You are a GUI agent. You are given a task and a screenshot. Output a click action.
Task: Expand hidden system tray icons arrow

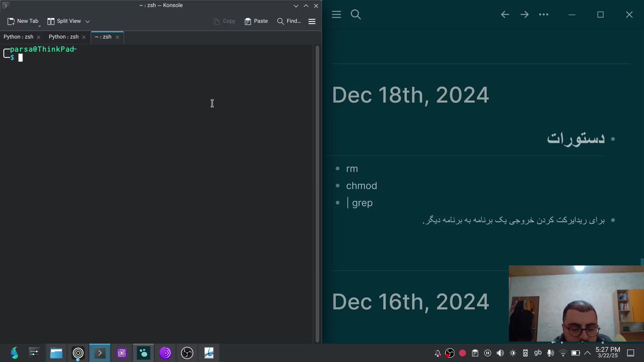[588, 353]
